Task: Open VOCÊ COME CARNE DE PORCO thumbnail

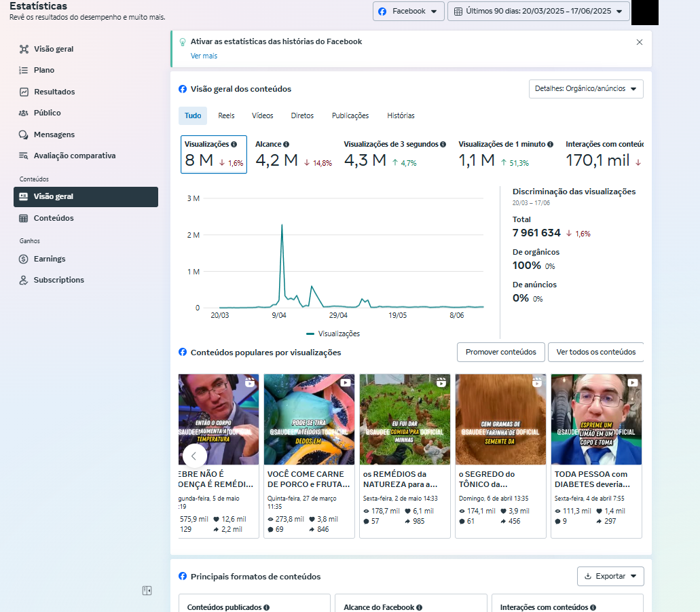Action: point(309,420)
